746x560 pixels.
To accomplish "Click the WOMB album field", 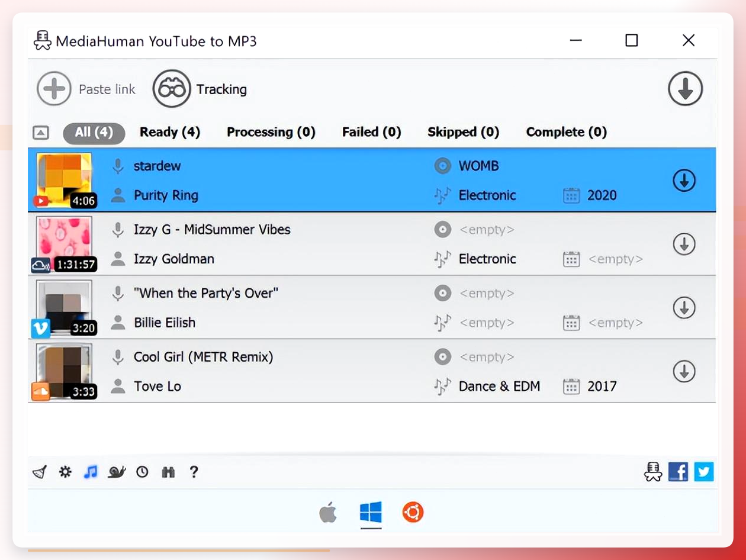I will [x=479, y=166].
